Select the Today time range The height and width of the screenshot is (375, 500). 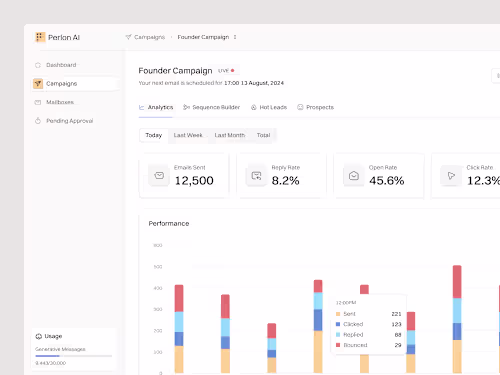(154, 135)
